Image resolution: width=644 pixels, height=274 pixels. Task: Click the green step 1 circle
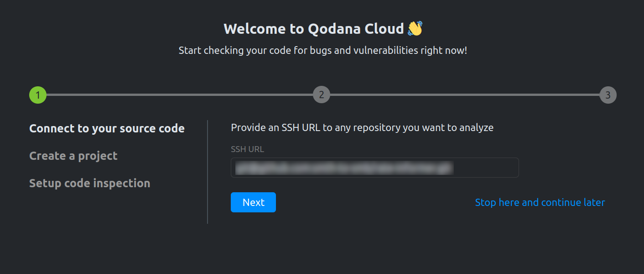[x=38, y=95]
